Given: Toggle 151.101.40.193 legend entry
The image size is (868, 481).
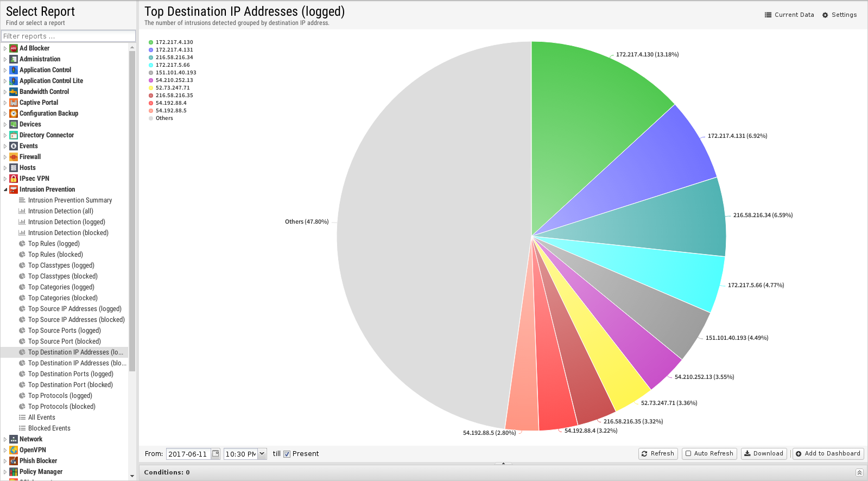Looking at the screenshot, I should [173, 73].
